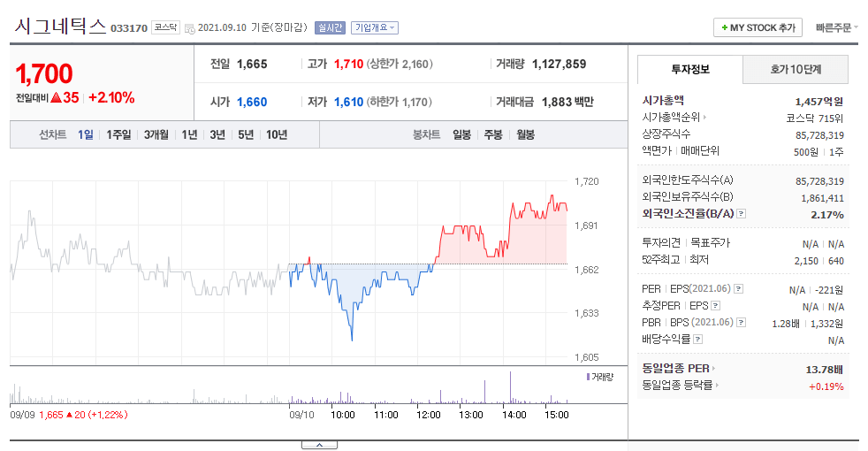The image size is (868, 451).
Task: Click the 저가 value 1,610
Action: 349,102
